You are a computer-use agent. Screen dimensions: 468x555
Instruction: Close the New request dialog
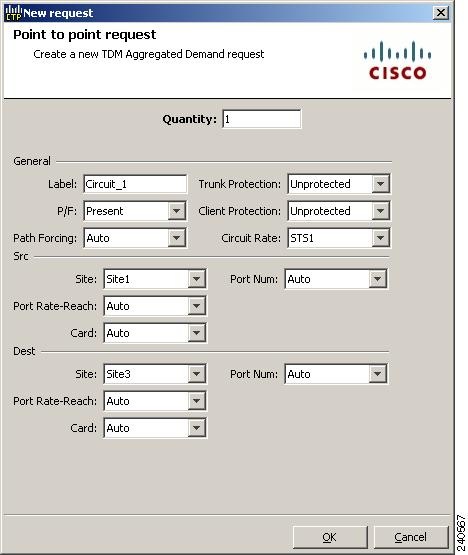point(441,13)
